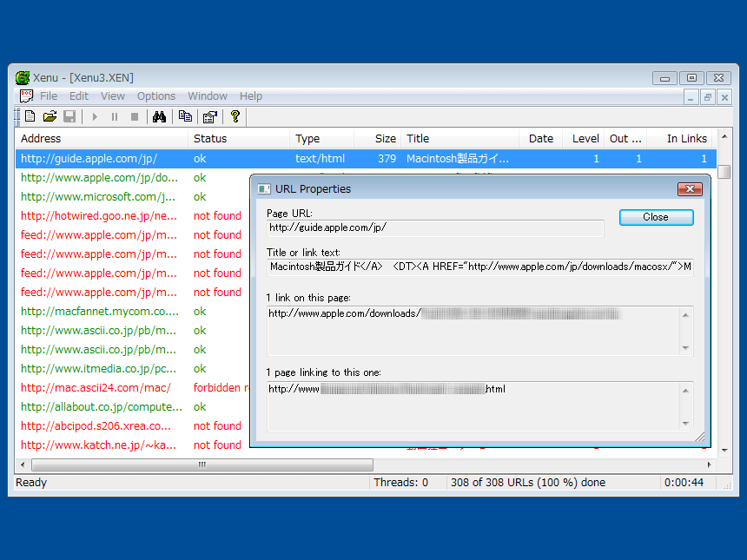The height and width of the screenshot is (560, 747).
Task: Sort by the Out ... column header
Action: (625, 139)
